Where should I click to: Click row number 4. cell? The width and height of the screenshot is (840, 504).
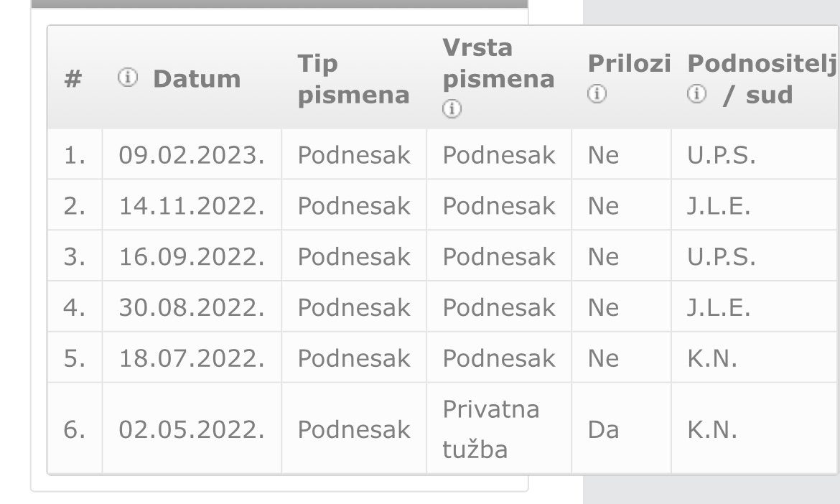click(75, 307)
